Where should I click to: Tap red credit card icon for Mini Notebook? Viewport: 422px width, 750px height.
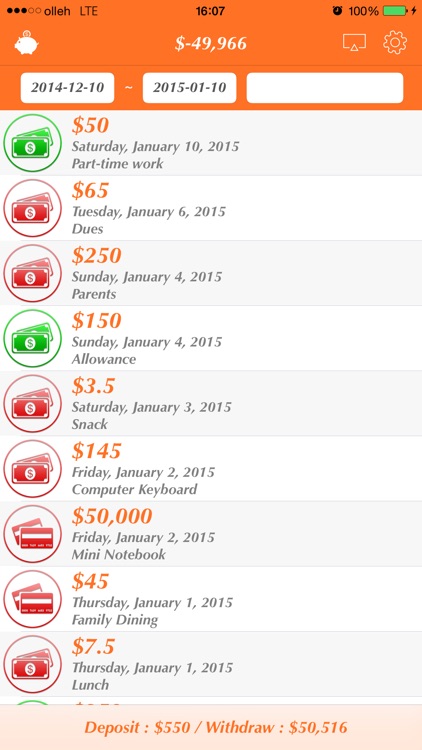point(33,534)
